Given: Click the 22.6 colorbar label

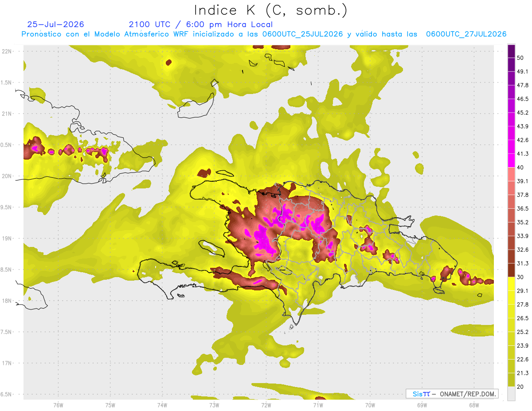Looking at the screenshot, I should (x=523, y=360).
